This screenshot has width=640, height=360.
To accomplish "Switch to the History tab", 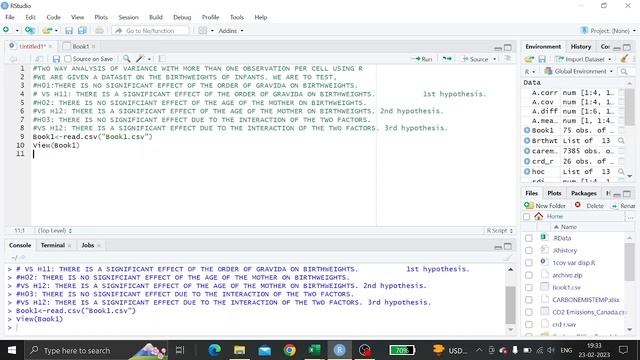I will tap(580, 47).
